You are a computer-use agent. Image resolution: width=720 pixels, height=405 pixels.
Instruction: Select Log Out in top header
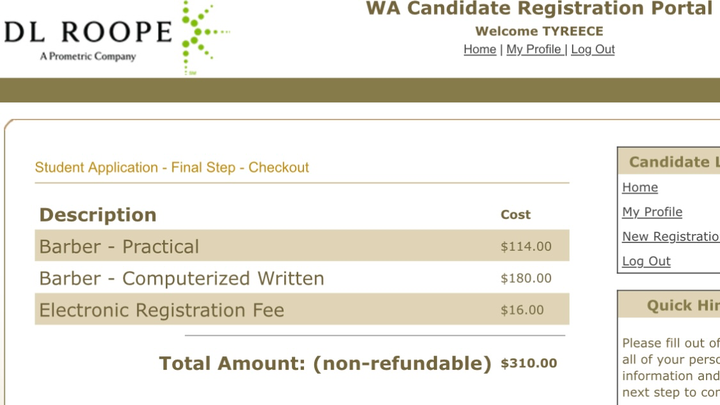point(593,49)
